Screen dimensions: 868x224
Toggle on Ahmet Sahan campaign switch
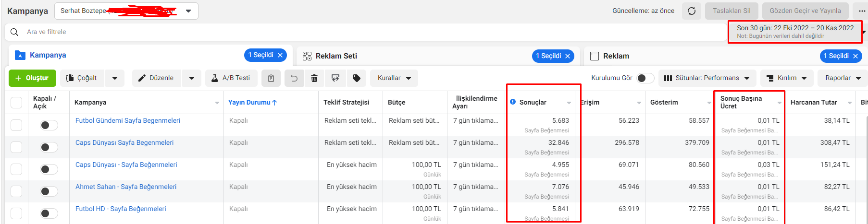[49, 191]
